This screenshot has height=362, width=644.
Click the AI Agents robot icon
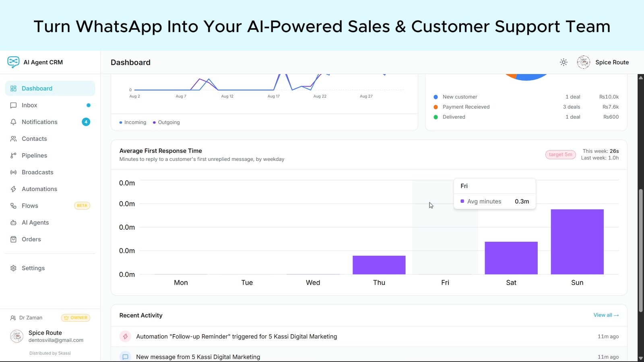click(13, 222)
